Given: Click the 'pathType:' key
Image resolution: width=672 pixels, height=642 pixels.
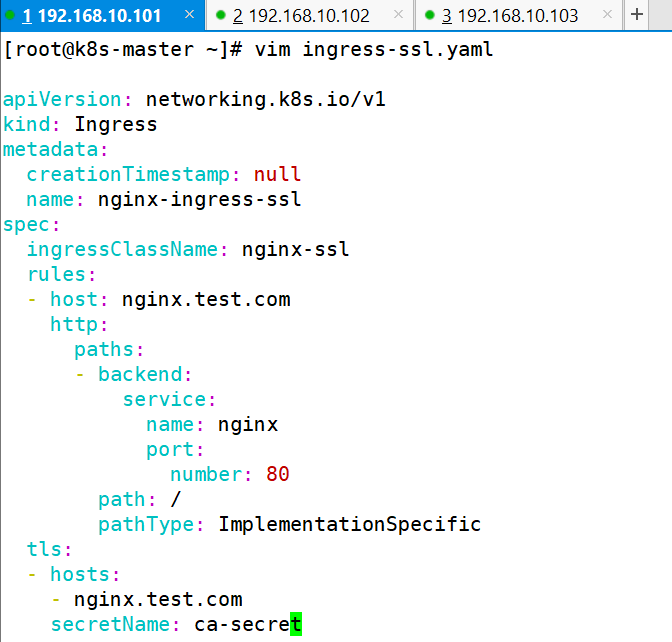Looking at the screenshot, I should 151,525.
